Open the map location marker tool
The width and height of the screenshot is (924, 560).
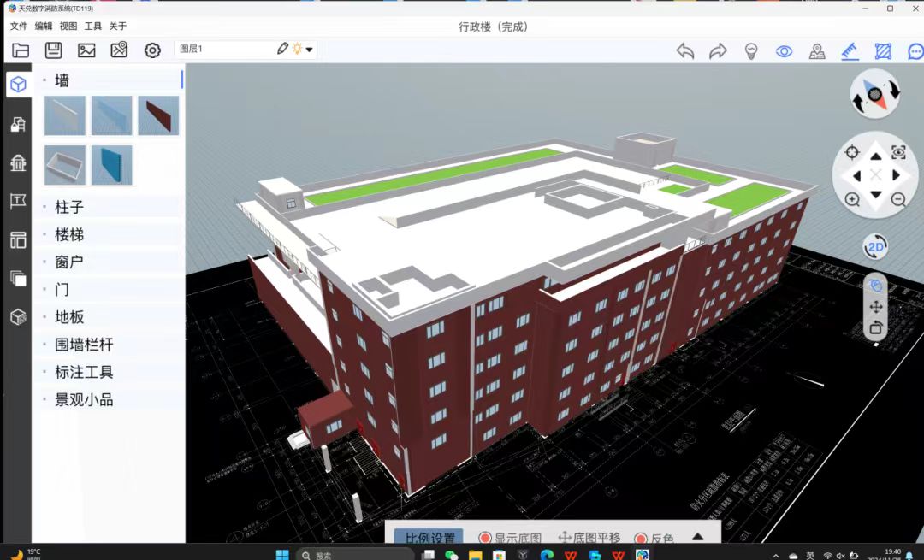[x=817, y=51]
